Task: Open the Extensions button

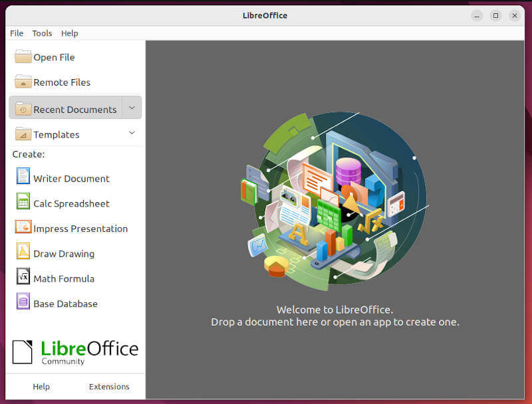Action: tap(109, 387)
